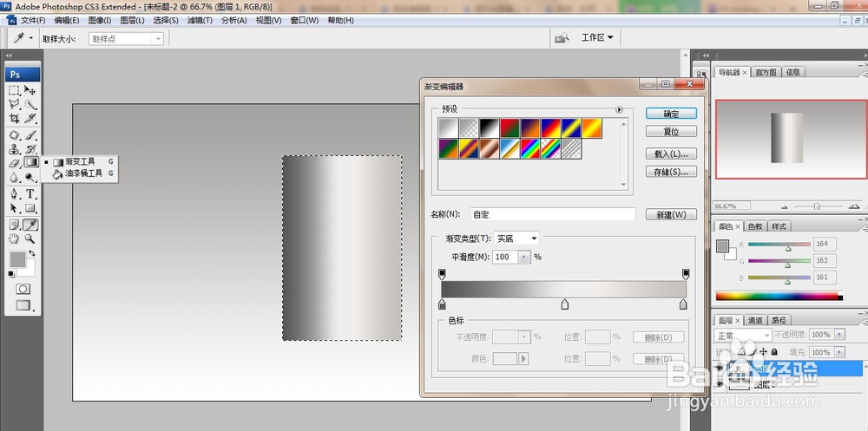Open the 平滑度 slider arrow
Image resolution: width=868 pixels, height=431 pixels.
coord(524,258)
